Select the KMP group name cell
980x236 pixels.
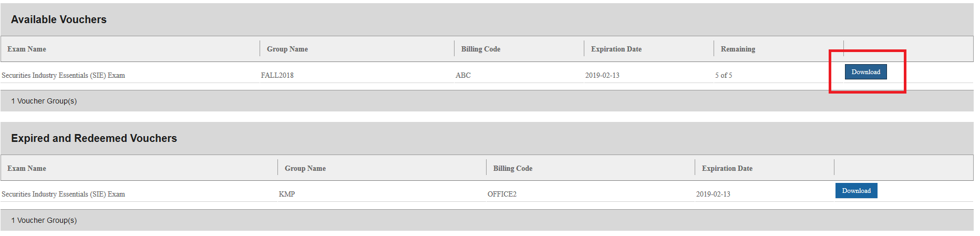click(x=287, y=194)
